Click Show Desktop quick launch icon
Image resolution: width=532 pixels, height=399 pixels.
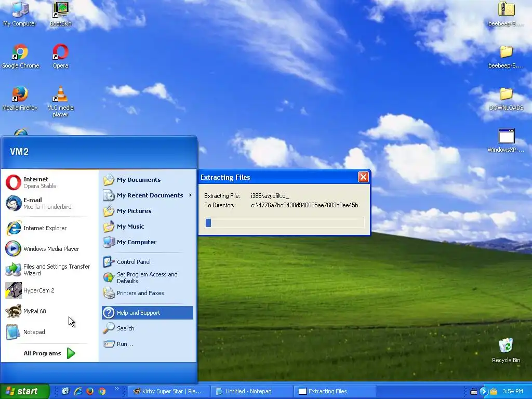[65, 391]
